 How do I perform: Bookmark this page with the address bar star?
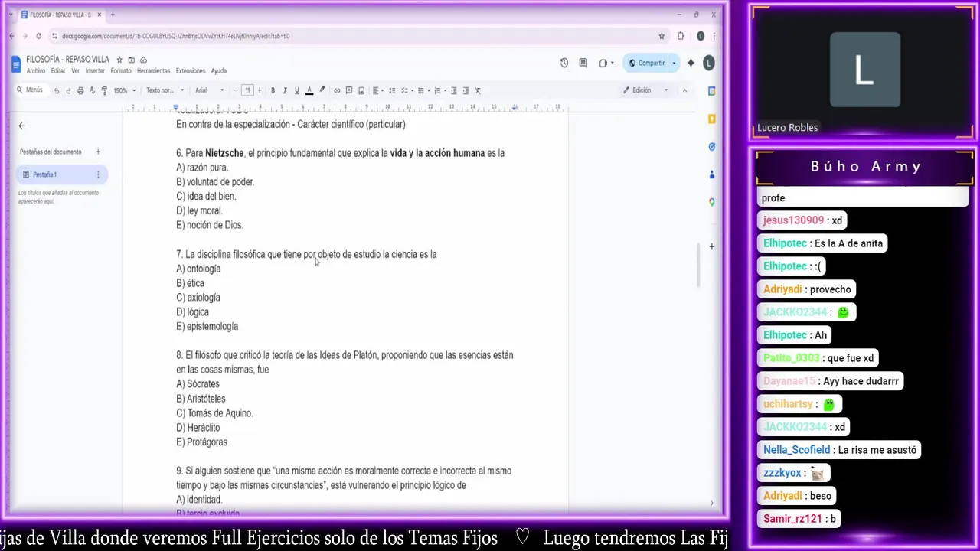(661, 35)
